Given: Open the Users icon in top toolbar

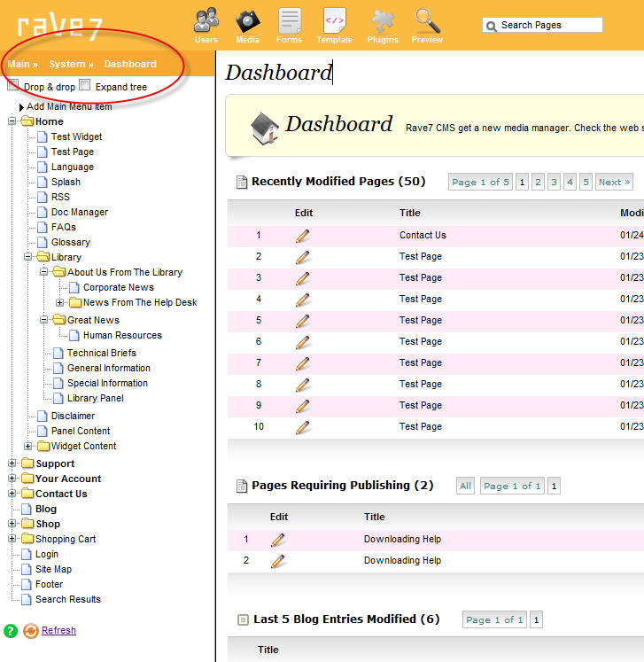Looking at the screenshot, I should pyautogui.click(x=206, y=20).
